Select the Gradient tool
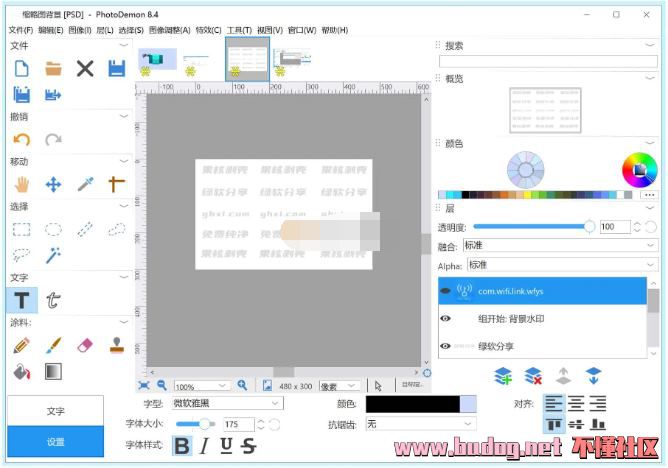This screenshot has width=668, height=468. point(53,371)
